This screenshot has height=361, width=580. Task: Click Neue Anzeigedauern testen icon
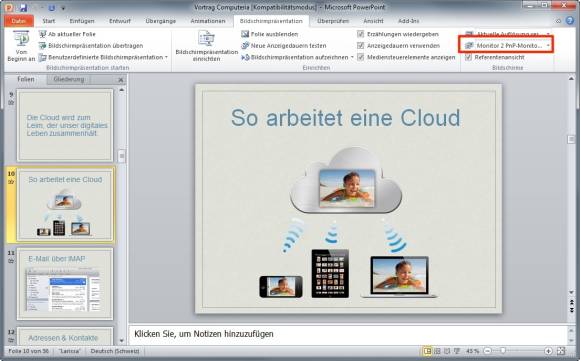pos(245,45)
